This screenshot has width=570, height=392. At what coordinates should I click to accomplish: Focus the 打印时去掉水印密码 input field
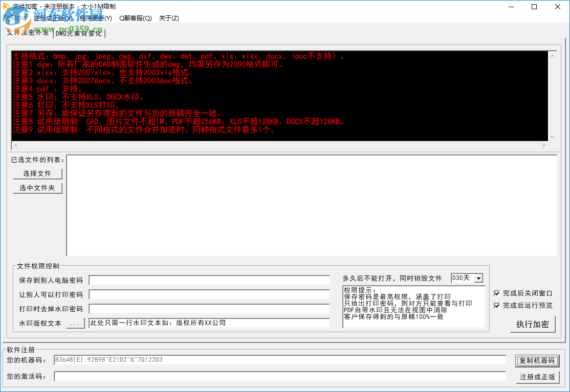point(209,309)
